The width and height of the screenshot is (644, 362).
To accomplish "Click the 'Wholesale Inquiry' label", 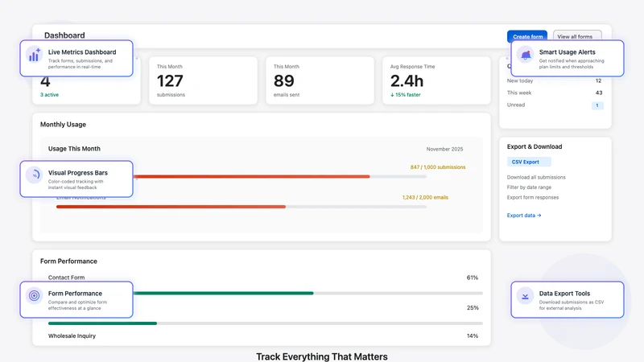I will (72, 335).
